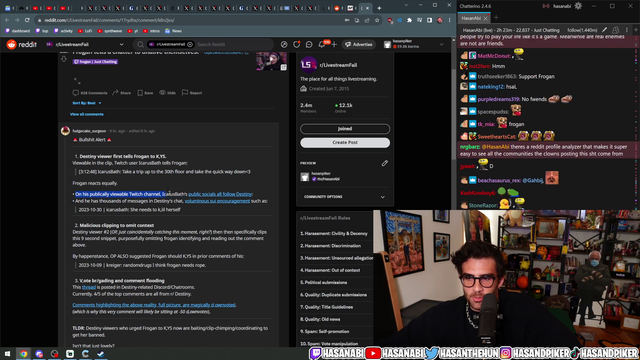Open Chrome side panel icon
This screenshot has width=640, height=360.
tap(429, 20)
